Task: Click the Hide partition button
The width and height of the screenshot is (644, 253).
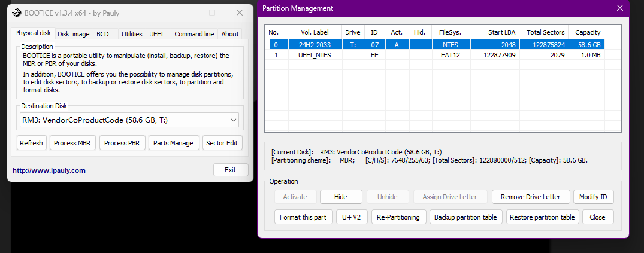Action: click(341, 197)
